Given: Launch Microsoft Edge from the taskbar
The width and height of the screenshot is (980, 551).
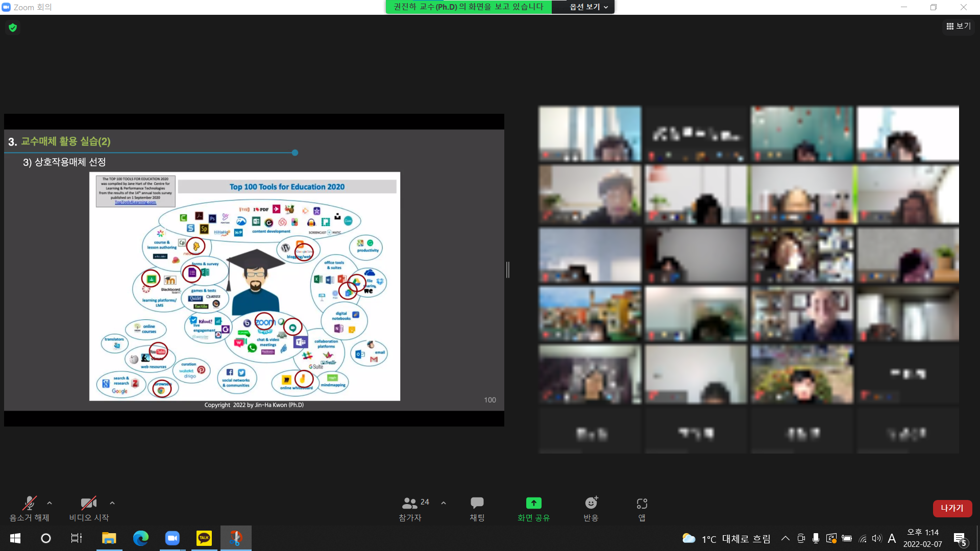Looking at the screenshot, I should [140, 538].
